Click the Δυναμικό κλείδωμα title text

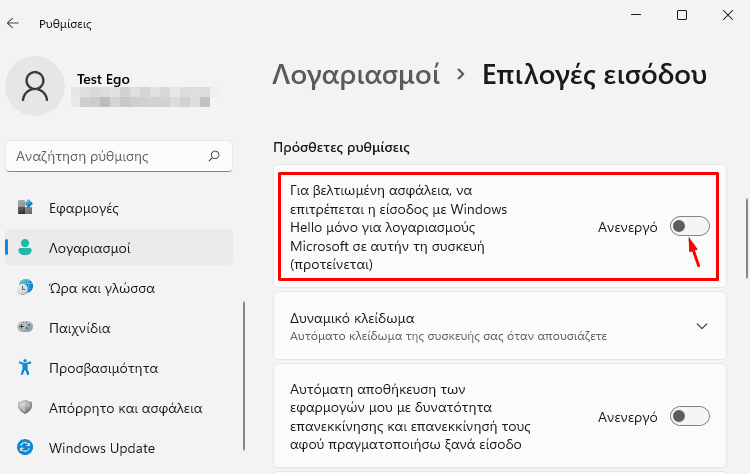(x=352, y=318)
